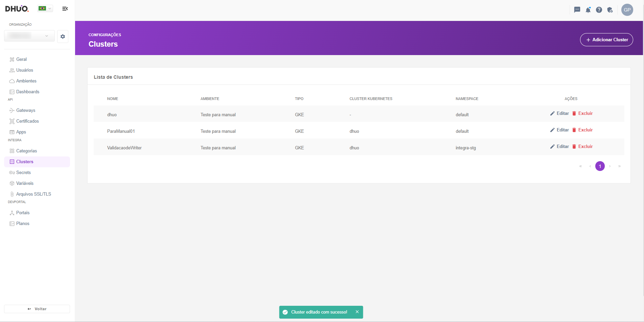The width and height of the screenshot is (644, 322).
Task: Delete the dhuo cluster
Action: pos(582,113)
